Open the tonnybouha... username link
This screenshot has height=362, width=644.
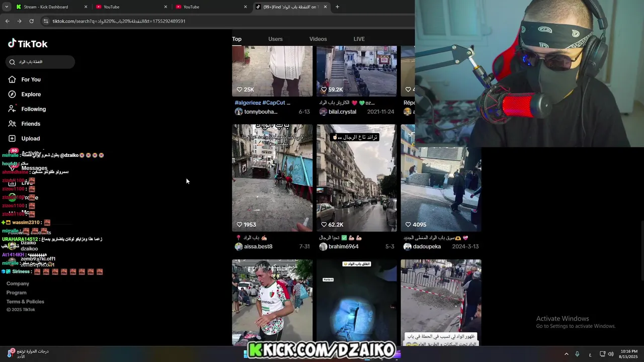coord(261,112)
